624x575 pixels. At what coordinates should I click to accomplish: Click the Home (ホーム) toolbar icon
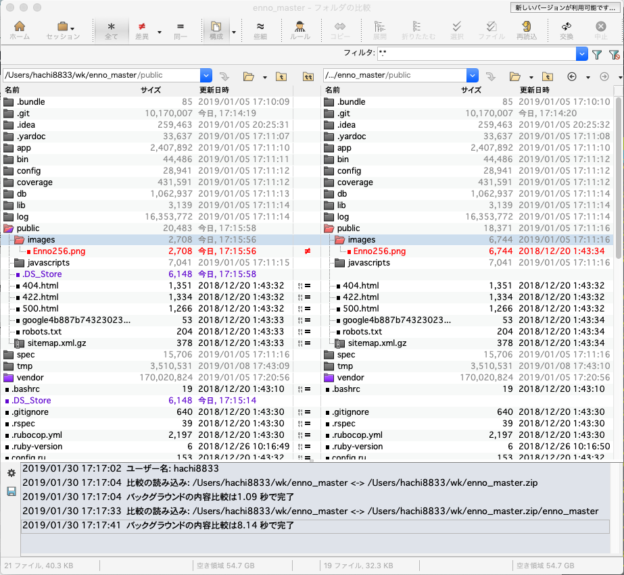(x=19, y=28)
